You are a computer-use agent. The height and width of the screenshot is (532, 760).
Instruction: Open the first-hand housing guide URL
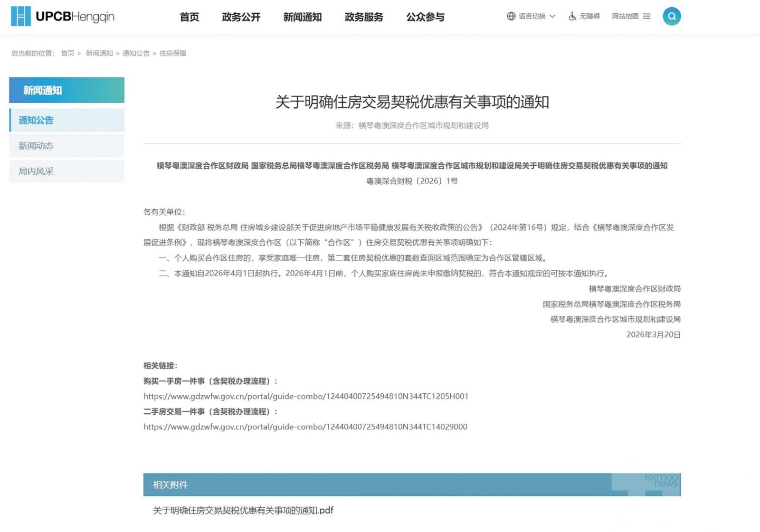pos(306,396)
